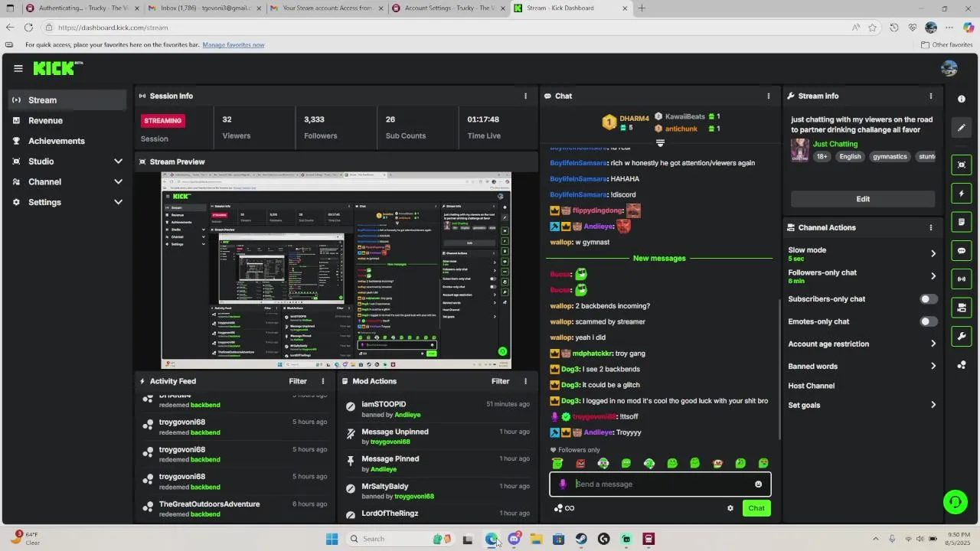Open the green headset support bubble

tap(955, 502)
